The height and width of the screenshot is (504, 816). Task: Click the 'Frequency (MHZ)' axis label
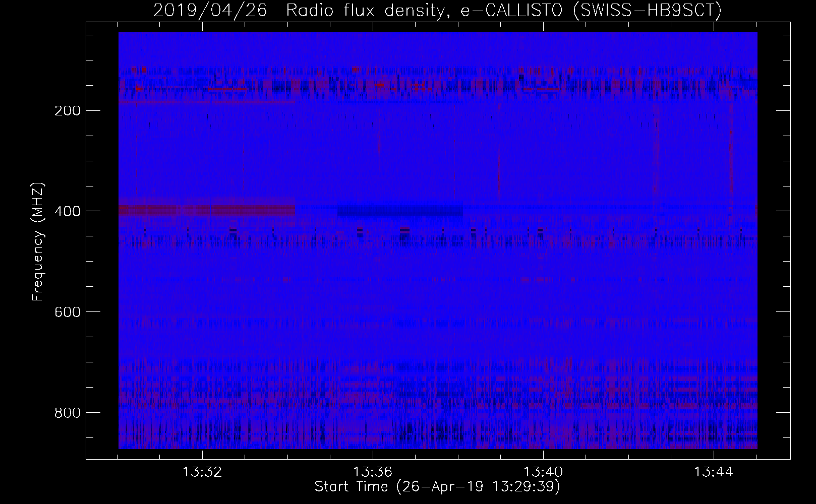(38, 242)
